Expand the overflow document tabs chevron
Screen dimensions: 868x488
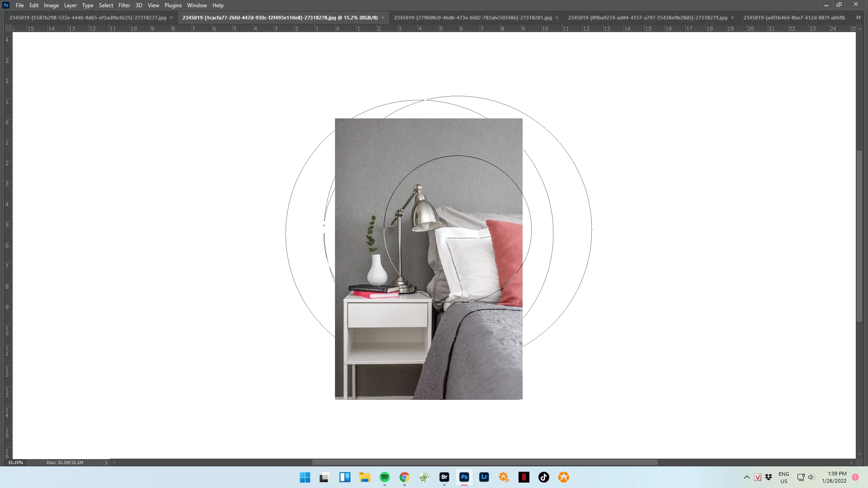pos(858,18)
